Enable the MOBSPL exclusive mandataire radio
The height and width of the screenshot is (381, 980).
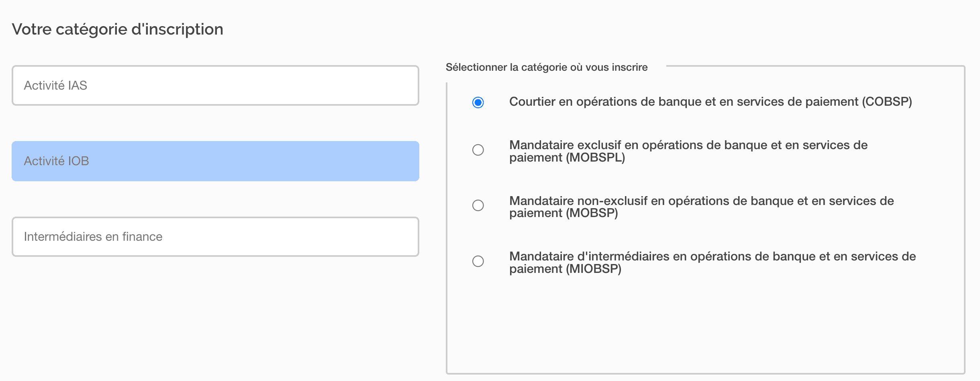(x=478, y=150)
